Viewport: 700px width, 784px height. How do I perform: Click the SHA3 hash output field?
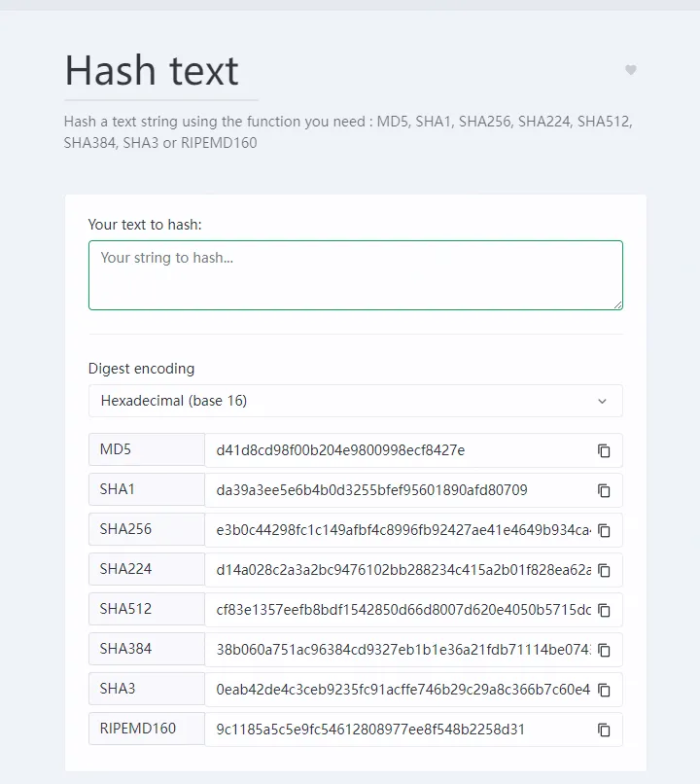pos(399,690)
